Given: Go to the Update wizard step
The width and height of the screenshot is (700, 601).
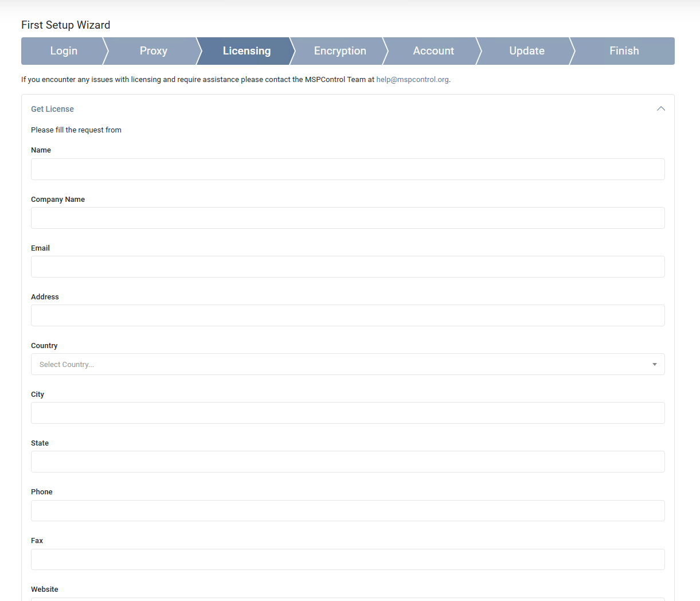Looking at the screenshot, I should (x=527, y=51).
